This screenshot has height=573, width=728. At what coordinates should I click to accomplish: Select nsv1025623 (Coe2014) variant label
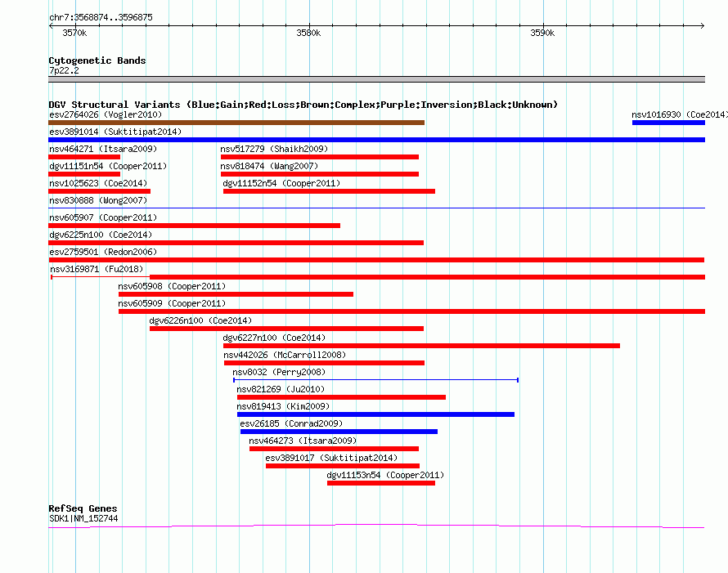pyautogui.click(x=98, y=183)
